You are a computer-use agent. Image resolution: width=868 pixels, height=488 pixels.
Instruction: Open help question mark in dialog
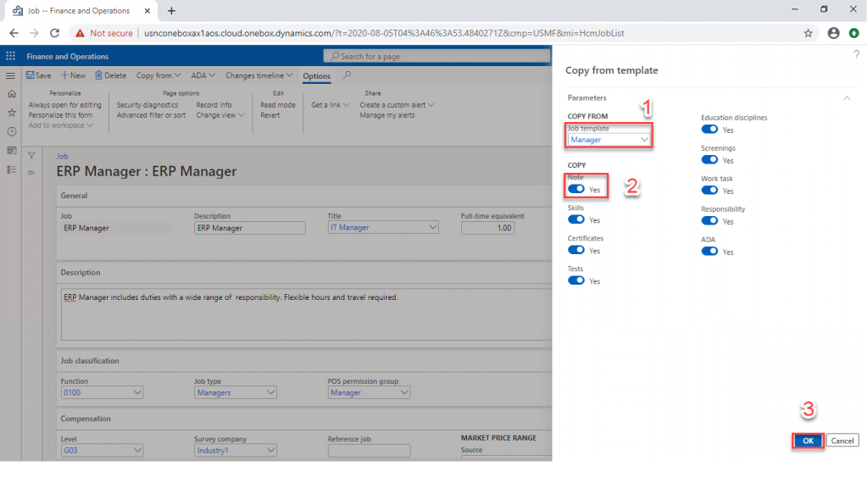click(x=856, y=54)
